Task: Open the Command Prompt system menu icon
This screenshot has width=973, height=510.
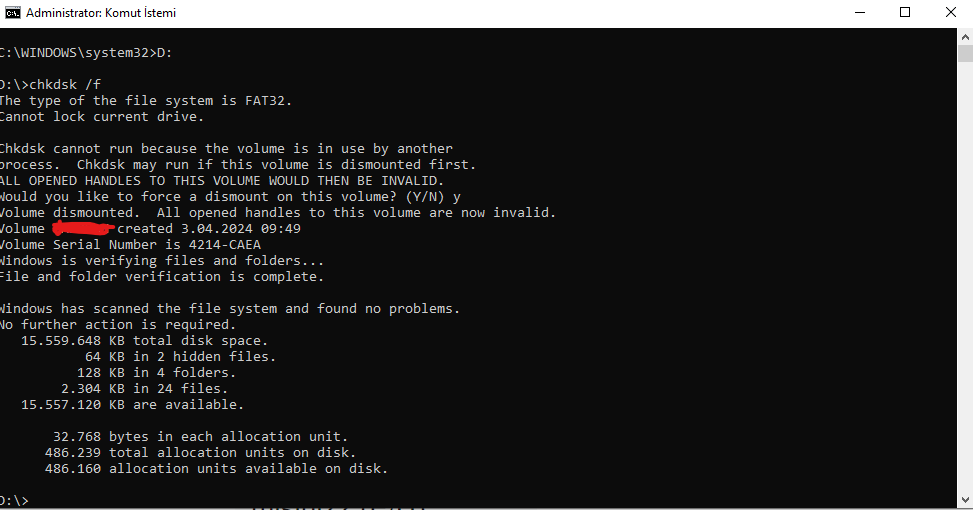Action: click(13, 12)
